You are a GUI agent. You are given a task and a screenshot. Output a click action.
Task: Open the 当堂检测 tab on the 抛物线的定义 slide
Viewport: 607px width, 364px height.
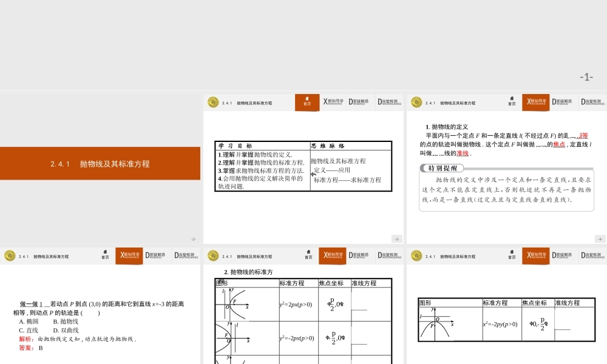(x=592, y=102)
